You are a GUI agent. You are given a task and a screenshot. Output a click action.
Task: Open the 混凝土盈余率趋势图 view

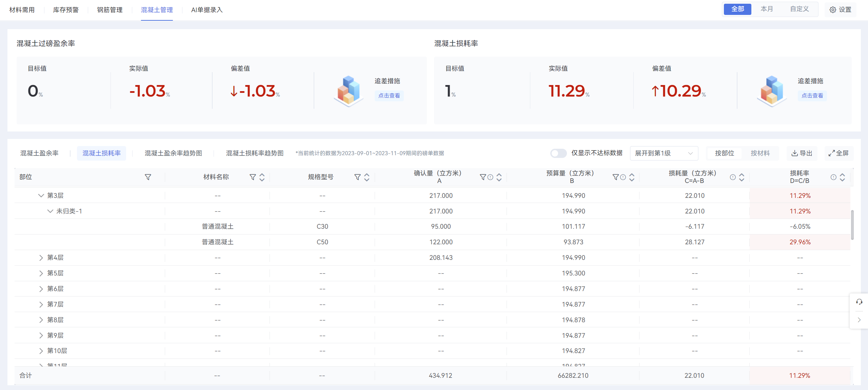(x=173, y=153)
